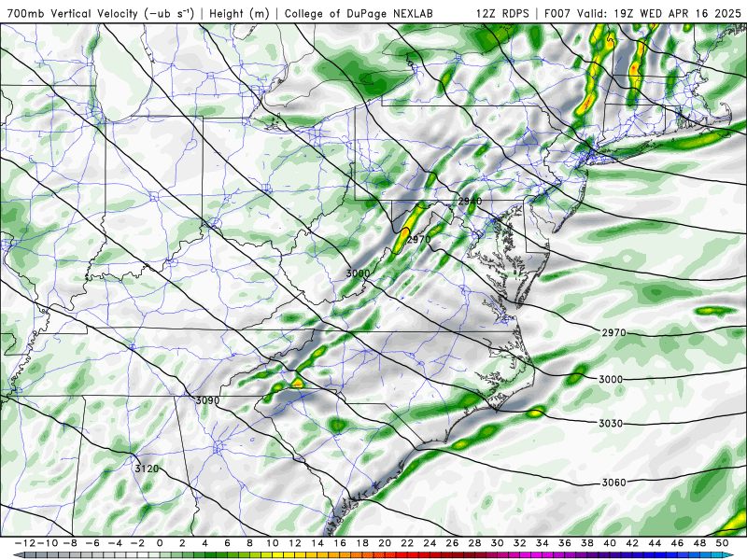Click the colorbar tick label '10'

pos(272,543)
